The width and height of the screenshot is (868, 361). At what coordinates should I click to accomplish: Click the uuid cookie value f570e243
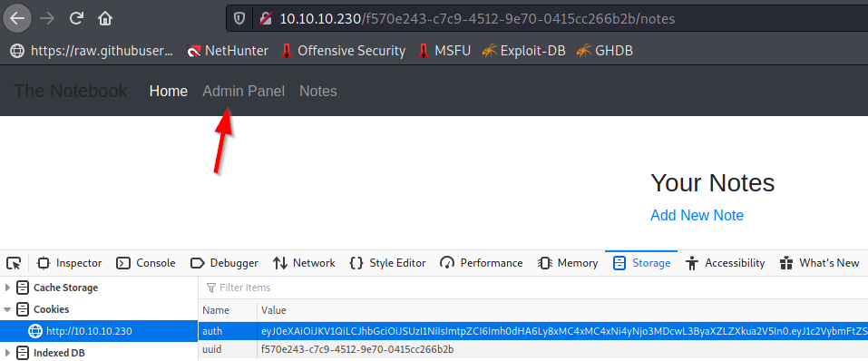[358, 349]
